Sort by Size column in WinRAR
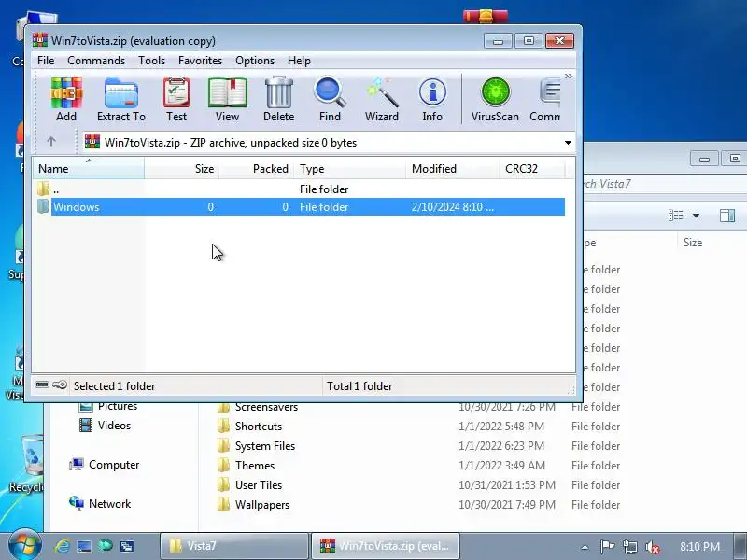747x560 pixels. [x=181, y=169]
